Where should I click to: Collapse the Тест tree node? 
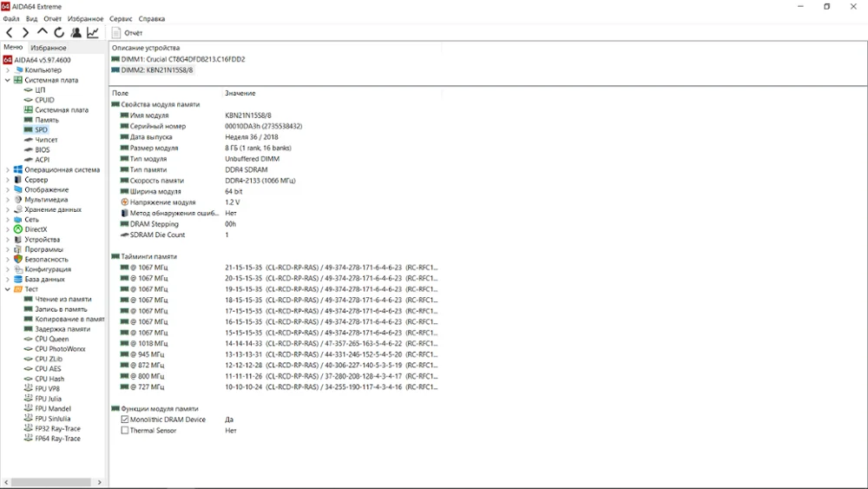click(x=8, y=289)
